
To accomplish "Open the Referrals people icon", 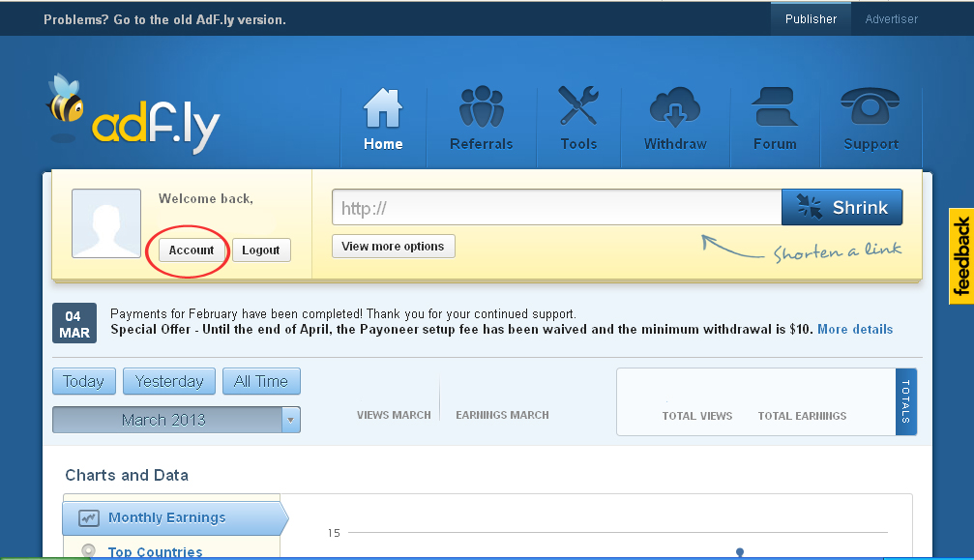I will [x=482, y=106].
